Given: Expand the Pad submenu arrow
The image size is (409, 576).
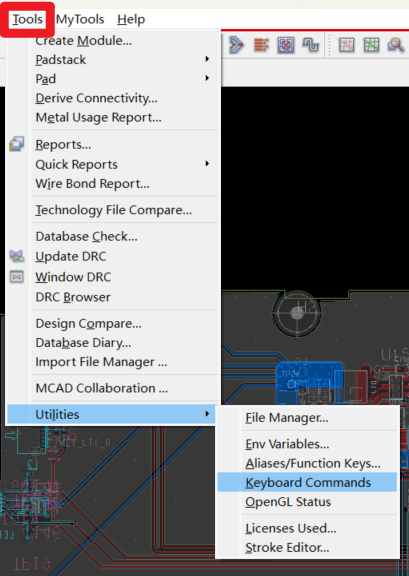Looking at the screenshot, I should pyautogui.click(x=207, y=78).
